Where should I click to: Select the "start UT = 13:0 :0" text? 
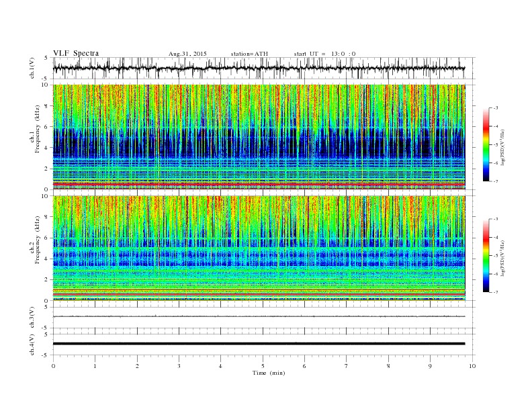point(324,54)
